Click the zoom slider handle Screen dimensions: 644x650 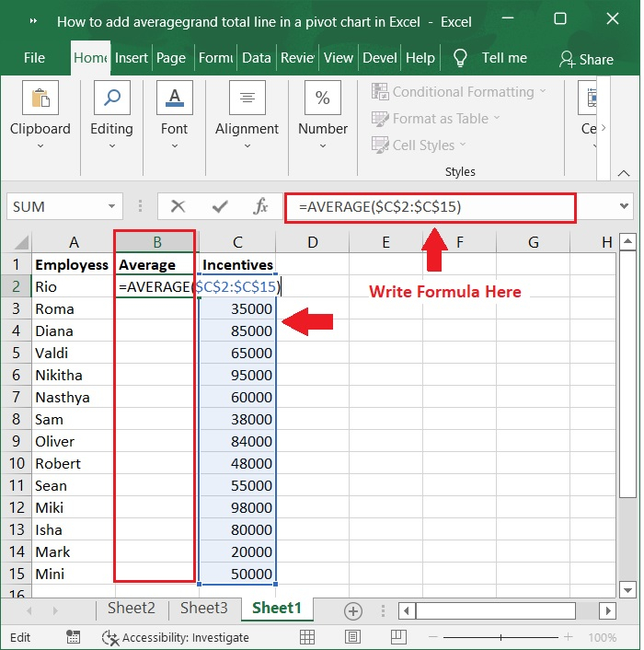[x=500, y=637]
